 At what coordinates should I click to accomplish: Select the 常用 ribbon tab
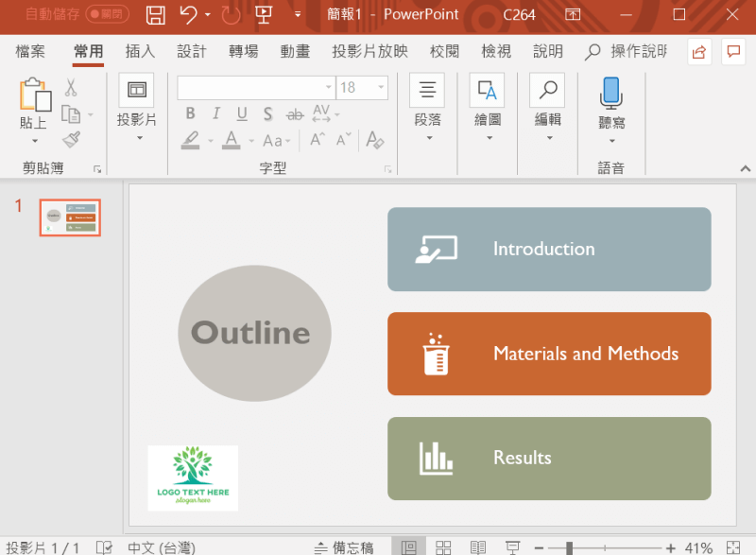[88, 51]
